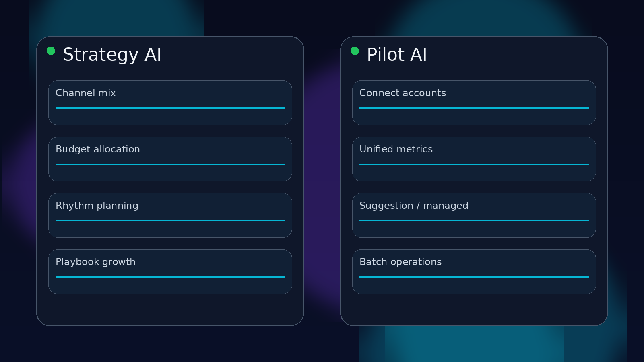Click the cyan line under Rhythm planning

[x=170, y=220]
